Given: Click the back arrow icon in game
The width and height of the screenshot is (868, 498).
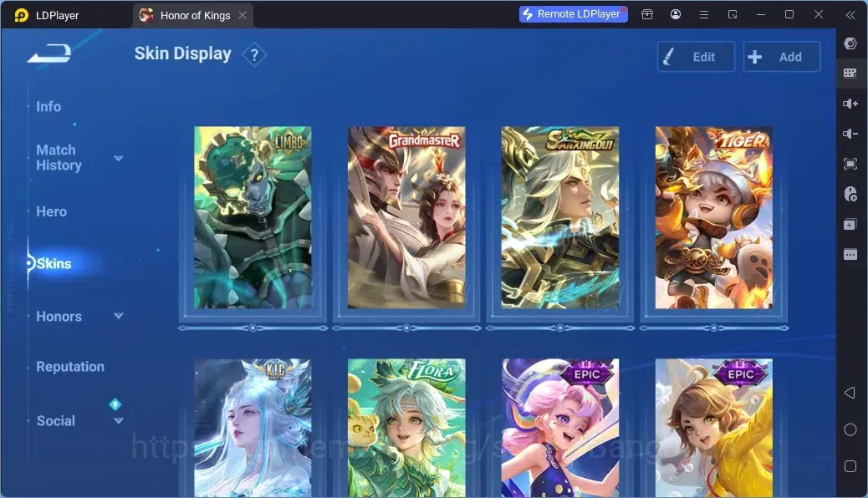Looking at the screenshot, I should pos(49,53).
